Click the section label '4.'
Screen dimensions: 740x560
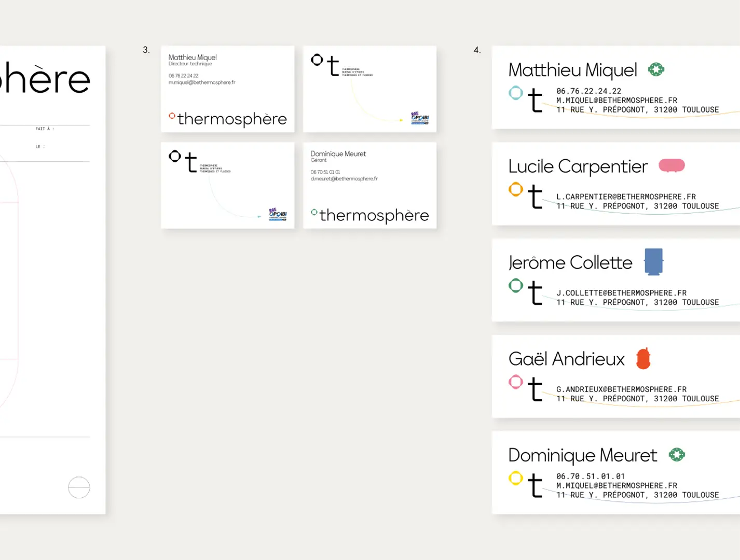click(477, 50)
